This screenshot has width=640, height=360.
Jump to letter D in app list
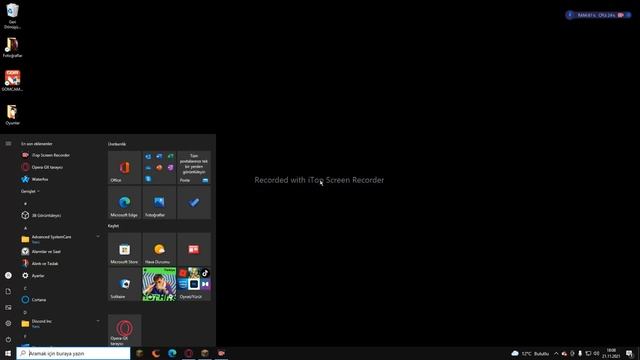25,312
